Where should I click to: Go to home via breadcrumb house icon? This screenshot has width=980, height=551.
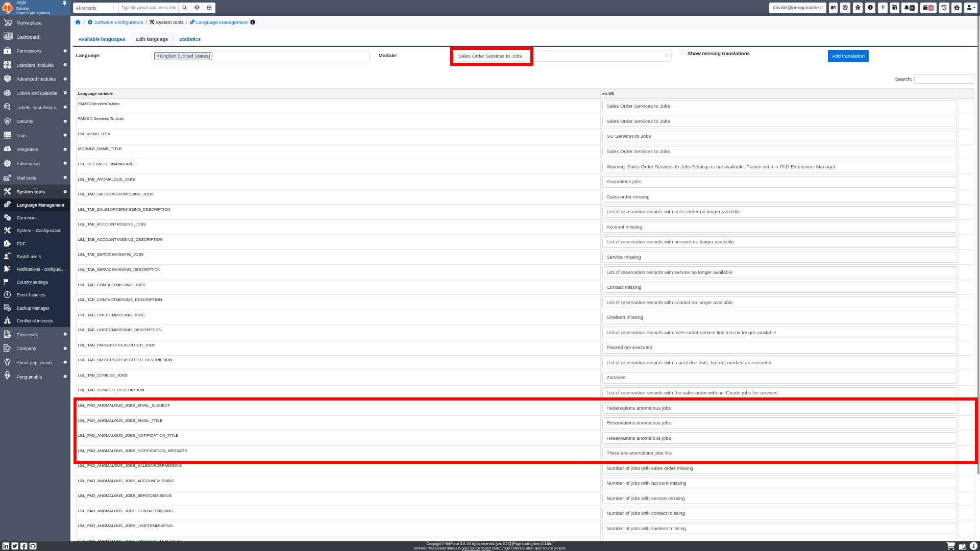(78, 22)
